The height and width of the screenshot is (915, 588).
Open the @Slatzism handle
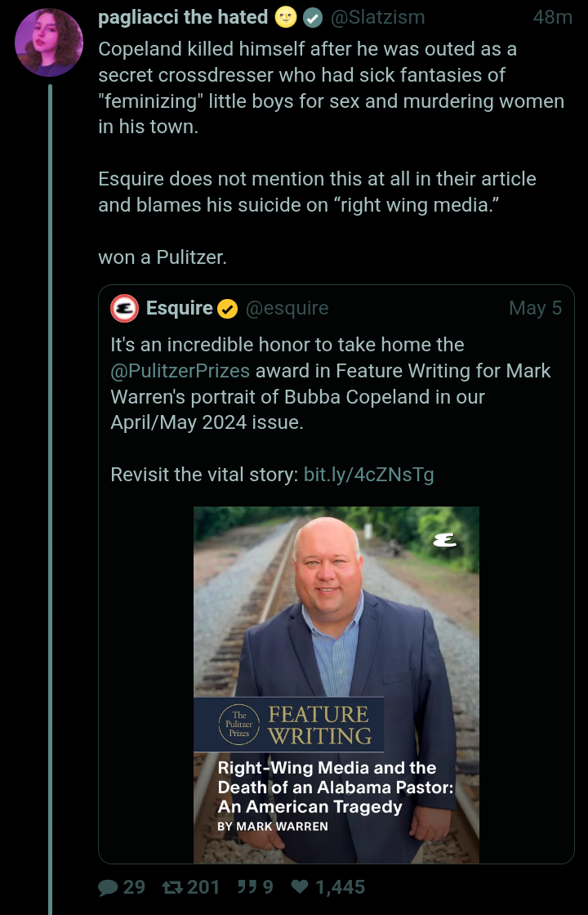pos(376,17)
